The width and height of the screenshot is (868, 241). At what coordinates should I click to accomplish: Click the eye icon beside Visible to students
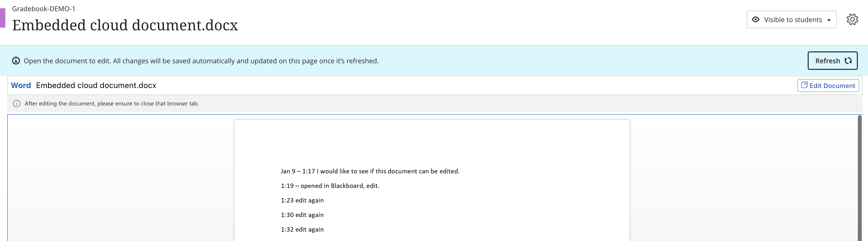tap(756, 20)
